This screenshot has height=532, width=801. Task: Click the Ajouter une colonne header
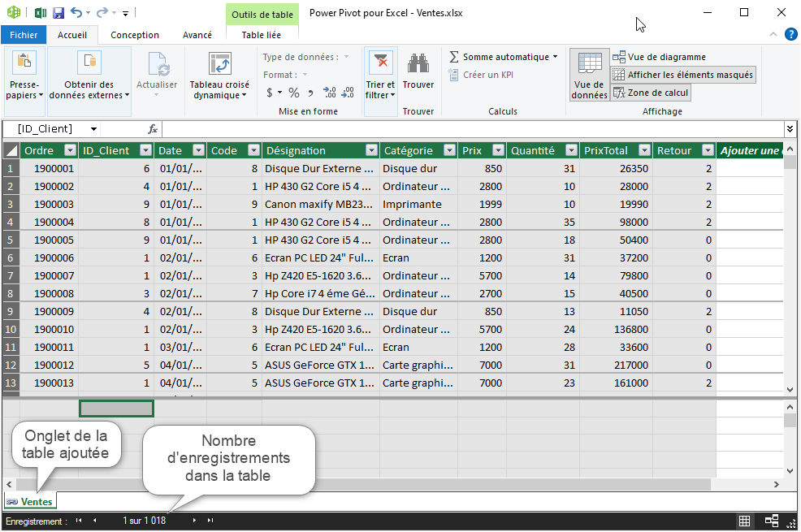(x=749, y=150)
